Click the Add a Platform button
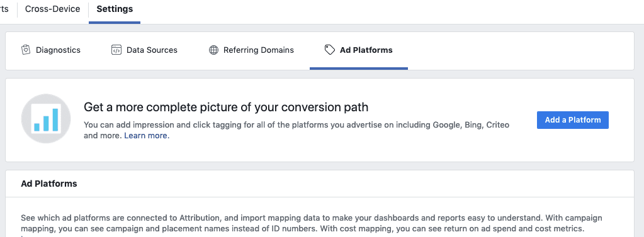644x237 pixels. tap(572, 120)
